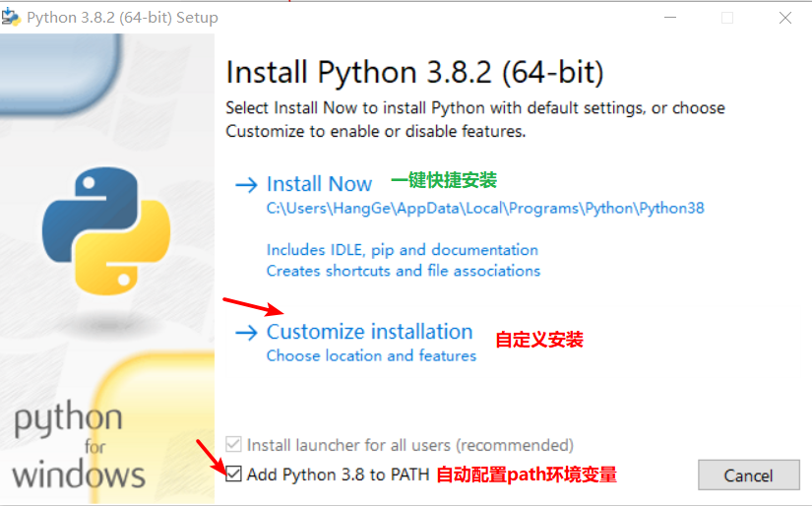812x506 pixels.
Task: Click the Python installer icon in title bar
Action: (x=11, y=17)
